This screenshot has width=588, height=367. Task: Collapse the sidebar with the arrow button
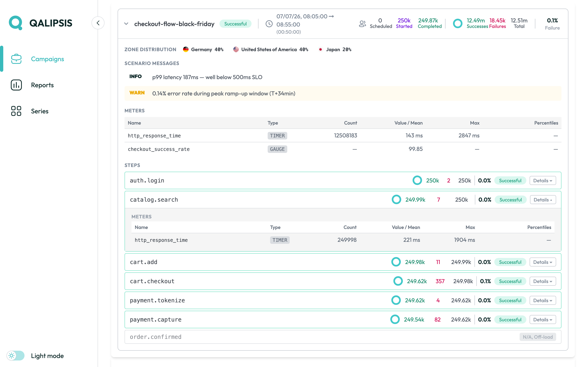click(98, 23)
